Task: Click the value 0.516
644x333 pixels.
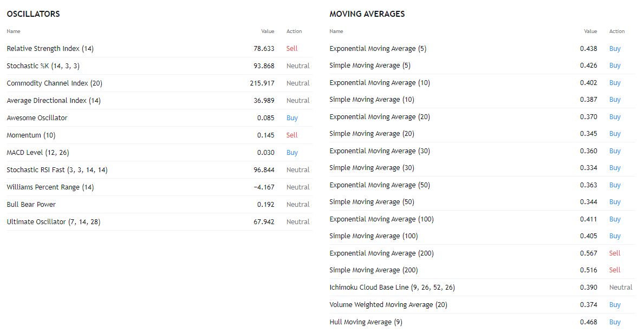Action: (589, 270)
